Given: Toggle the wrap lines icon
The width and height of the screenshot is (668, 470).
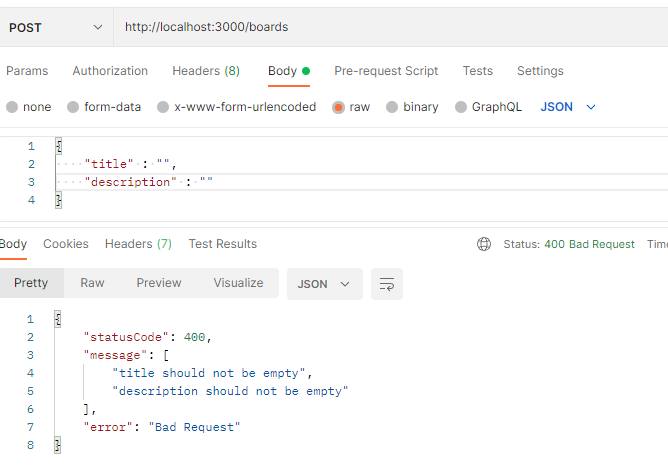Looking at the screenshot, I should pyautogui.click(x=387, y=284).
